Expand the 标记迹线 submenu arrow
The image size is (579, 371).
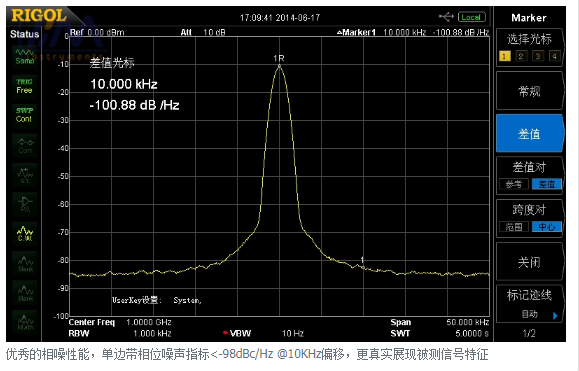point(555,316)
